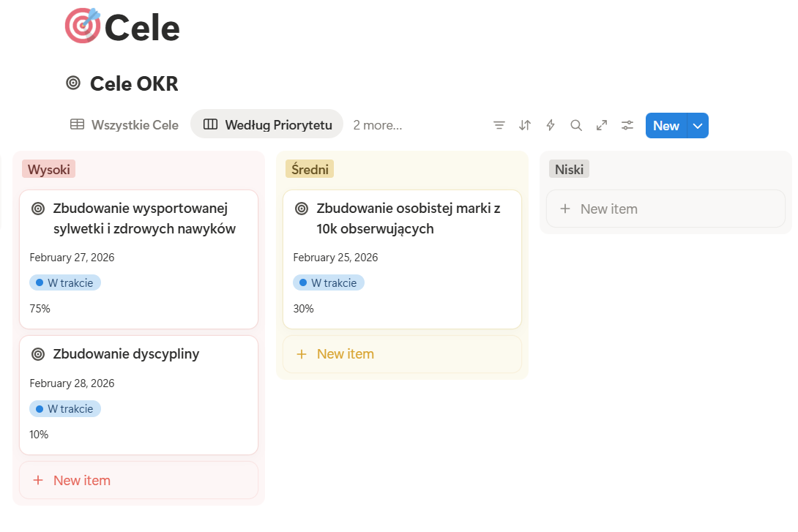Screen dimensions: 798x532
Task: Click the yellow Średni priority tag
Action: pos(310,170)
